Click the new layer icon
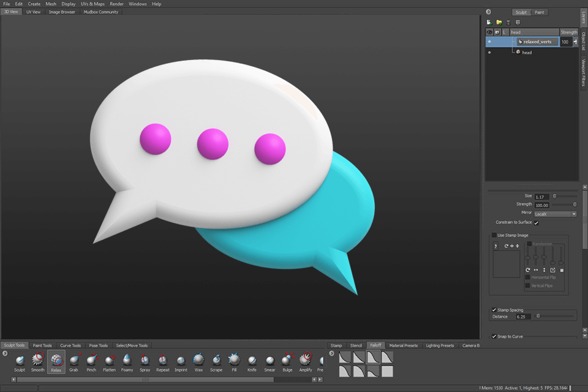Screen dimensions: 588x392 click(489, 22)
